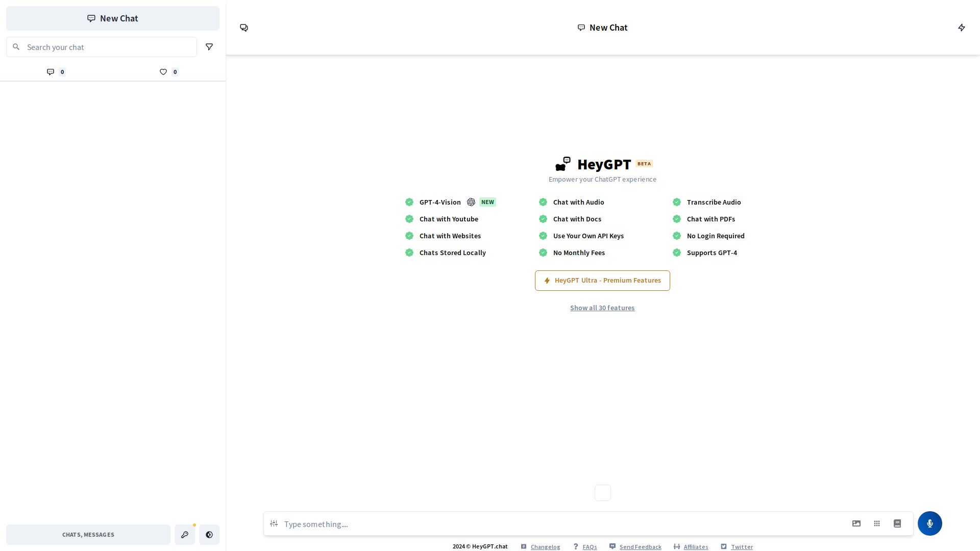
Task: Click the image upload icon in input bar
Action: click(x=856, y=523)
